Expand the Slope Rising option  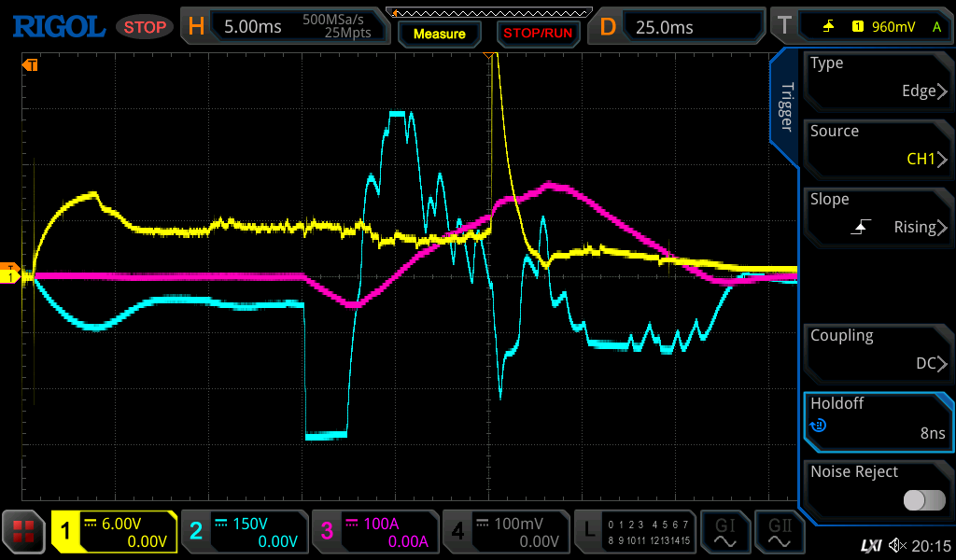[x=878, y=214]
